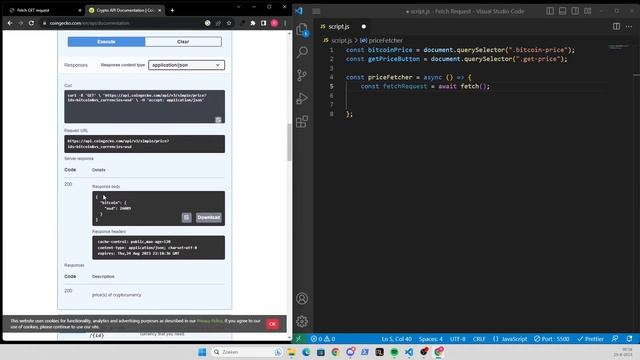Open Chrome three-dot menu
The image size is (640, 360).
(x=285, y=23)
